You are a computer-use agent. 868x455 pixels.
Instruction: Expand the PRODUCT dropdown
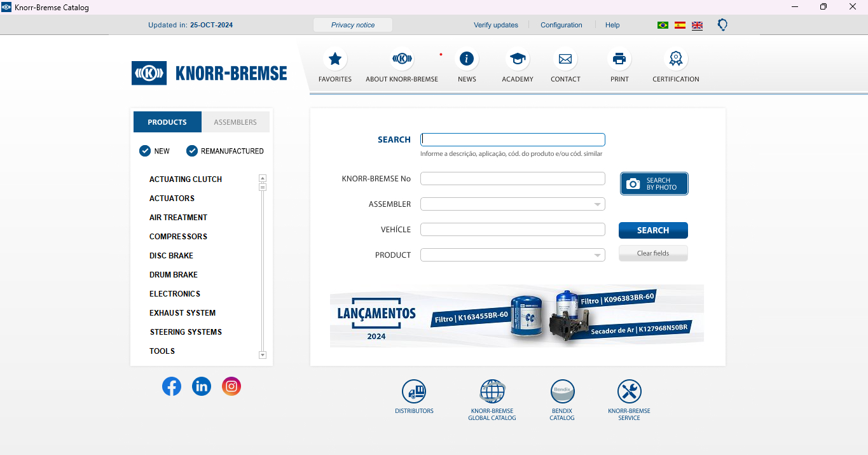597,256
